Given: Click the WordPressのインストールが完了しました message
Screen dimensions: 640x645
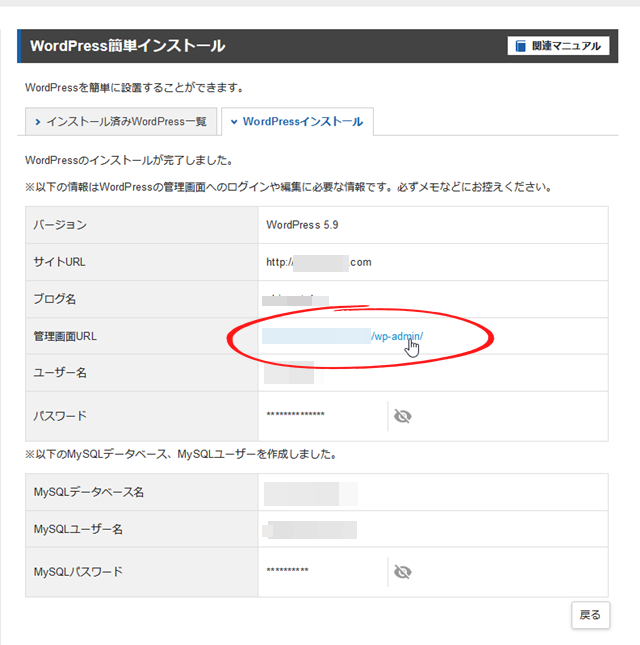Looking at the screenshot, I should [x=129, y=160].
